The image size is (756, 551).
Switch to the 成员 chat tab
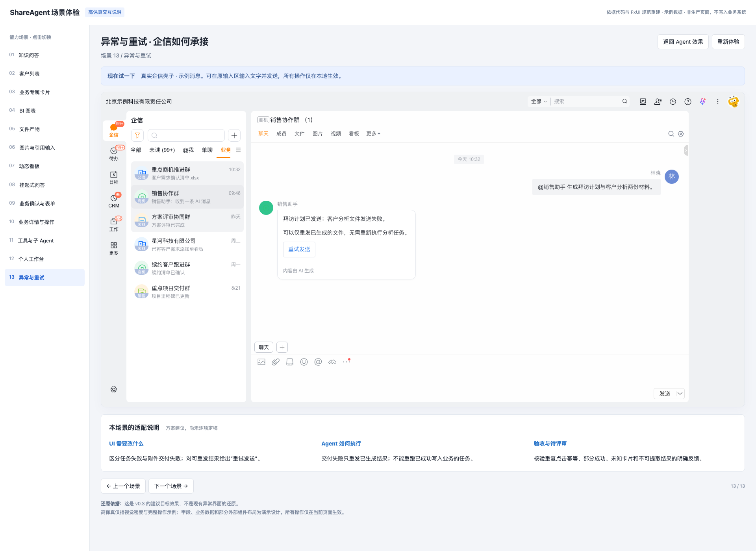click(x=282, y=134)
